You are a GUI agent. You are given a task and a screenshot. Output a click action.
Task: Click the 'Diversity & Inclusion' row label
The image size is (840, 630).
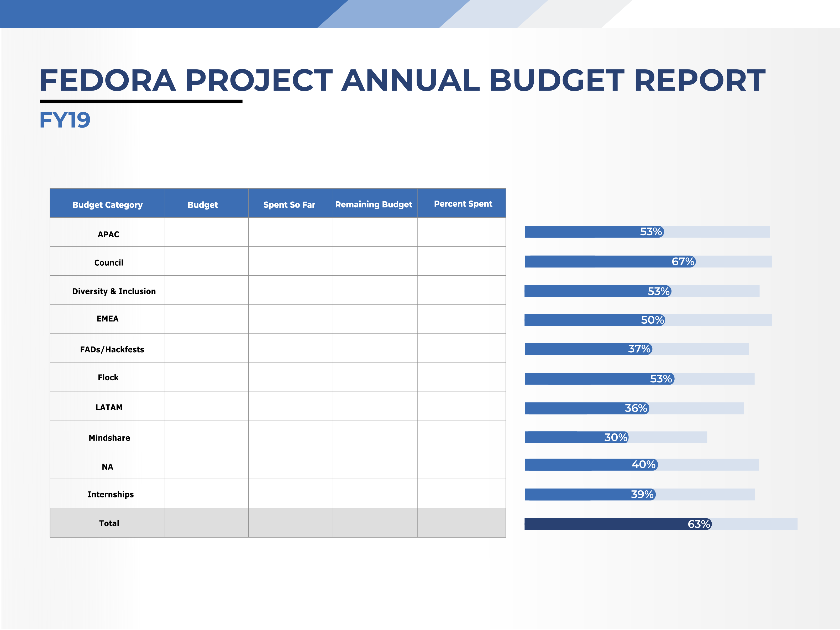(x=114, y=291)
